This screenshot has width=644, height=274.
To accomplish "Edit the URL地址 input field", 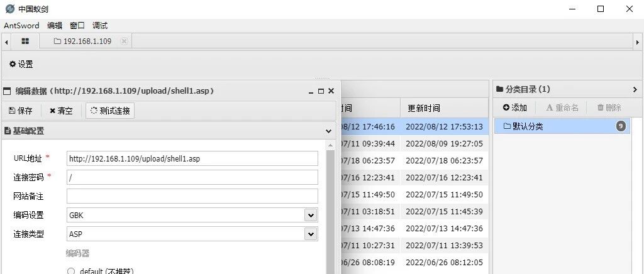I will point(192,159).
